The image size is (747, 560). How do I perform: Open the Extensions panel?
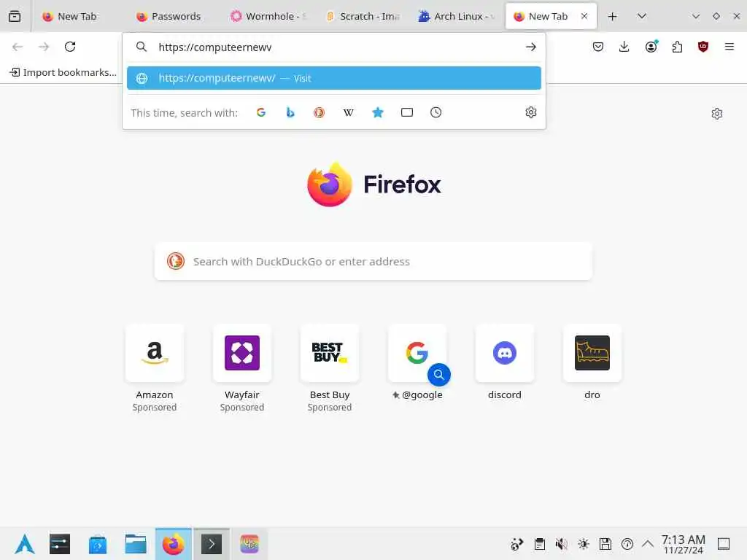[677, 47]
